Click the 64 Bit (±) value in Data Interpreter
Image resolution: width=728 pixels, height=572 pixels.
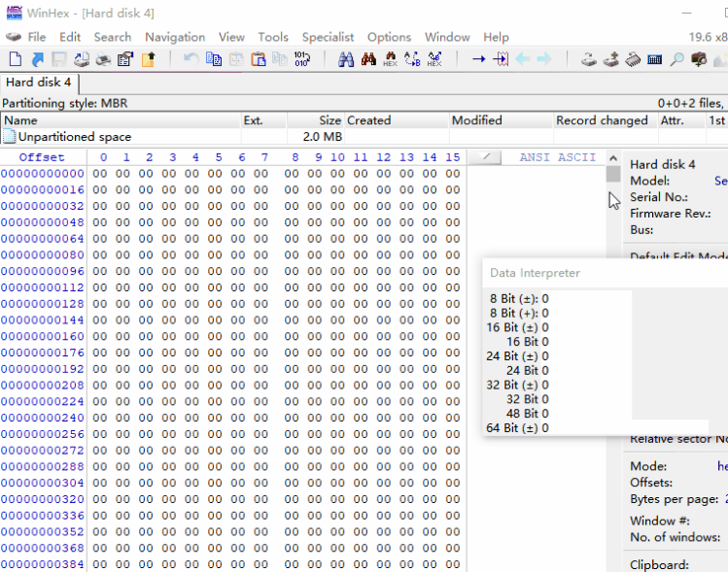[545, 428]
